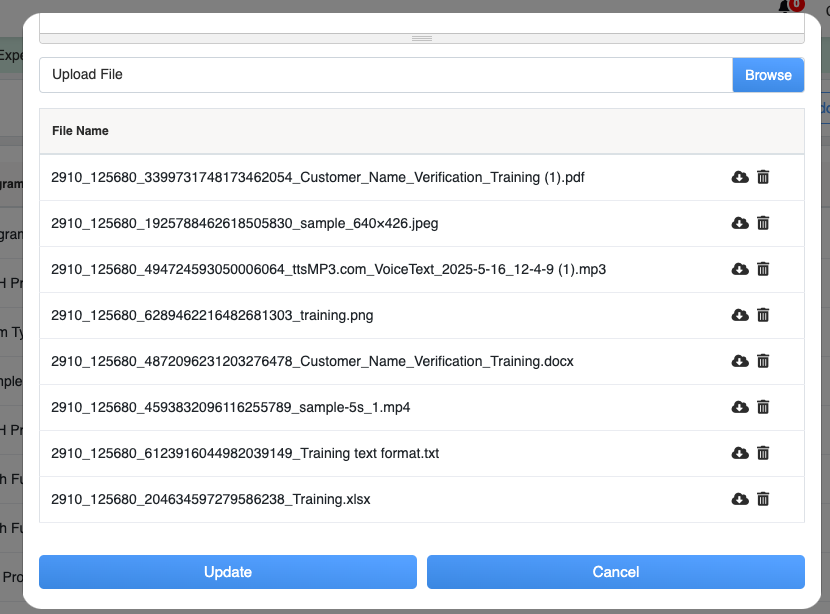Image resolution: width=830 pixels, height=614 pixels.
Task: Delete the sample-5s_1.mp4 video file
Action: pos(763,407)
